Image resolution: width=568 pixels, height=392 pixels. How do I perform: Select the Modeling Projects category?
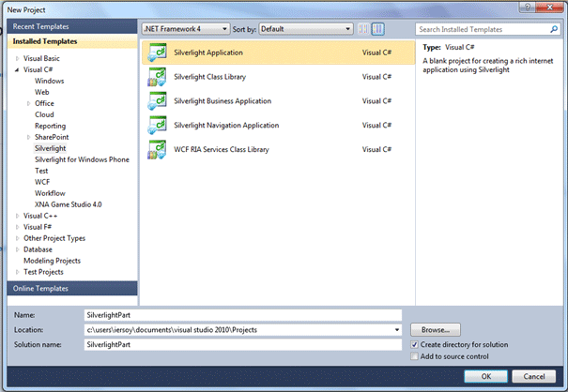52,261
